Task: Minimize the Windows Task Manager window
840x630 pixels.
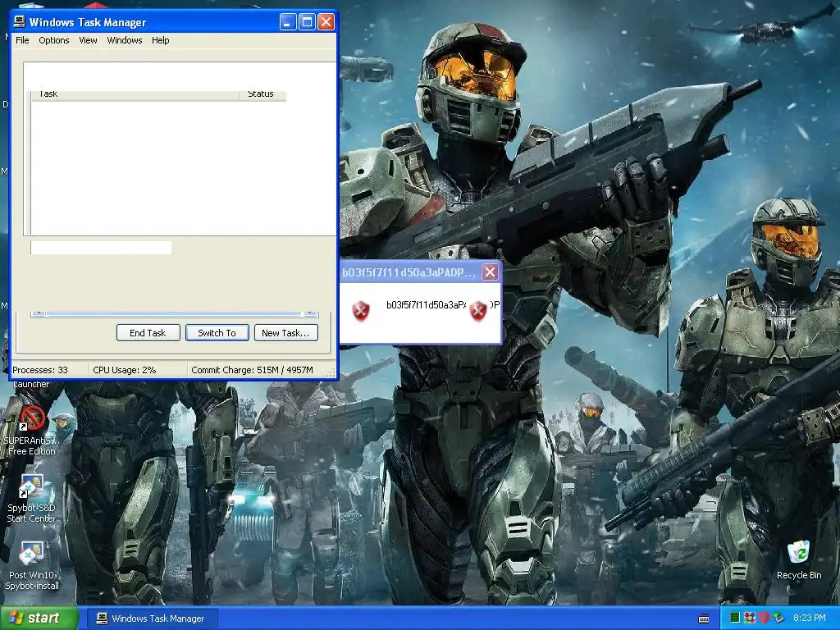Action: point(288,22)
